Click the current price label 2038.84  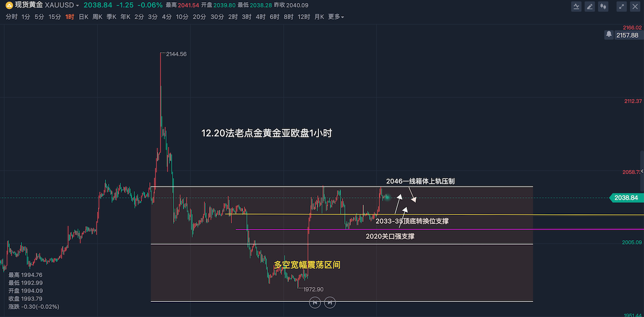625,198
